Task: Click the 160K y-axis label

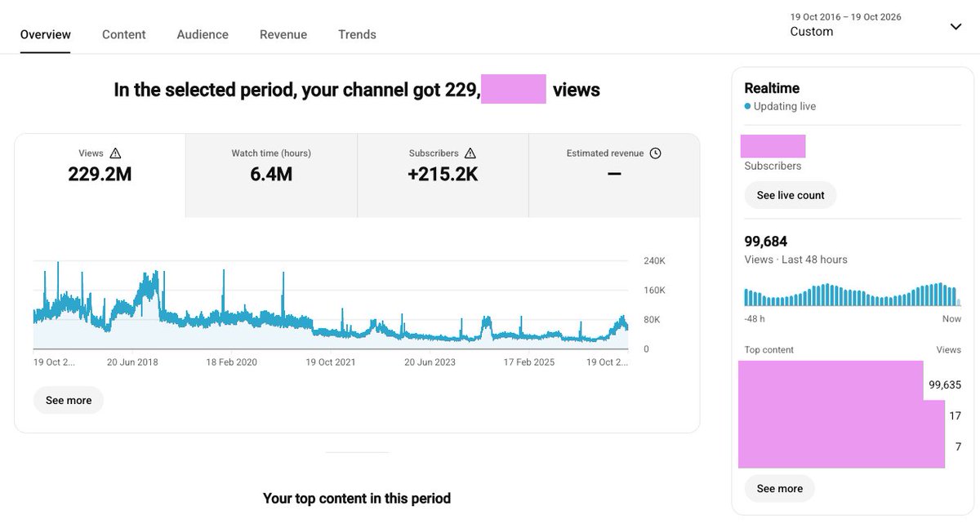Action: click(654, 291)
